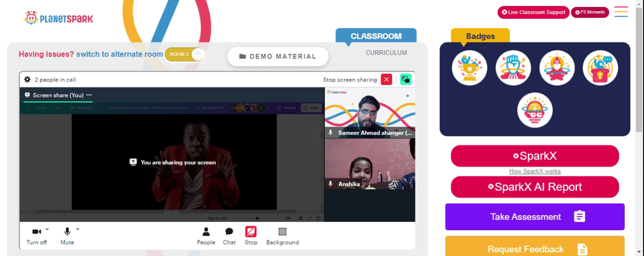This screenshot has width=644, height=256.
Task: Stop screen share using red Stop icon
Action: (x=251, y=236)
